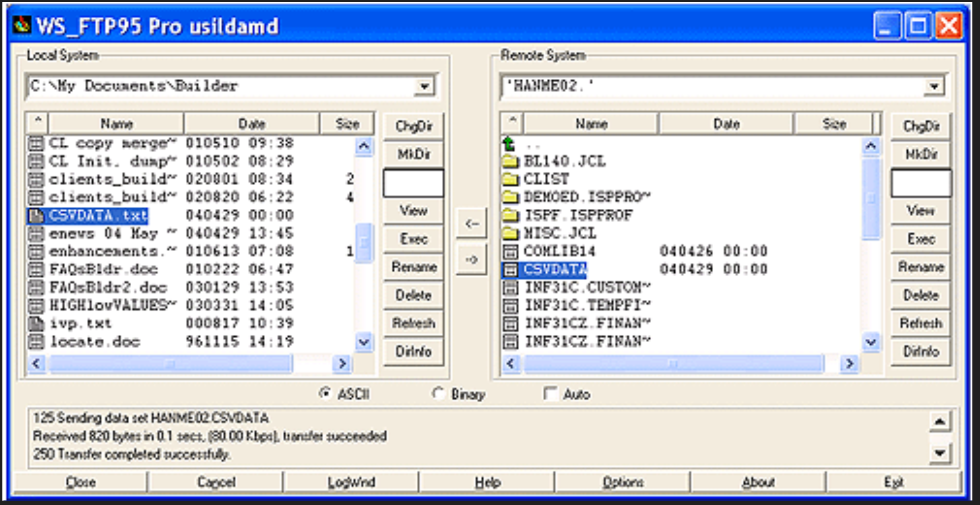980x505 pixels.
Task: Open remote directory 'HANME02.' dropdown
Action: (x=934, y=86)
